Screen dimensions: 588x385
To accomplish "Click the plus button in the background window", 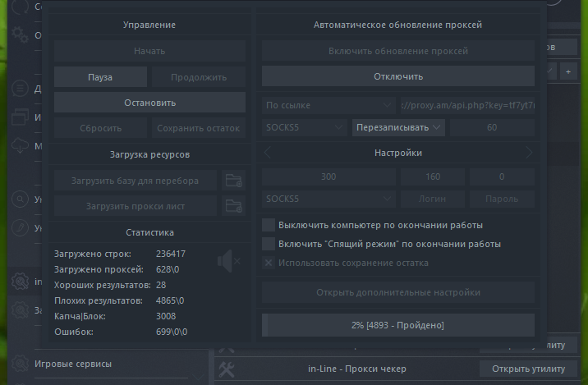I will [568, 71].
